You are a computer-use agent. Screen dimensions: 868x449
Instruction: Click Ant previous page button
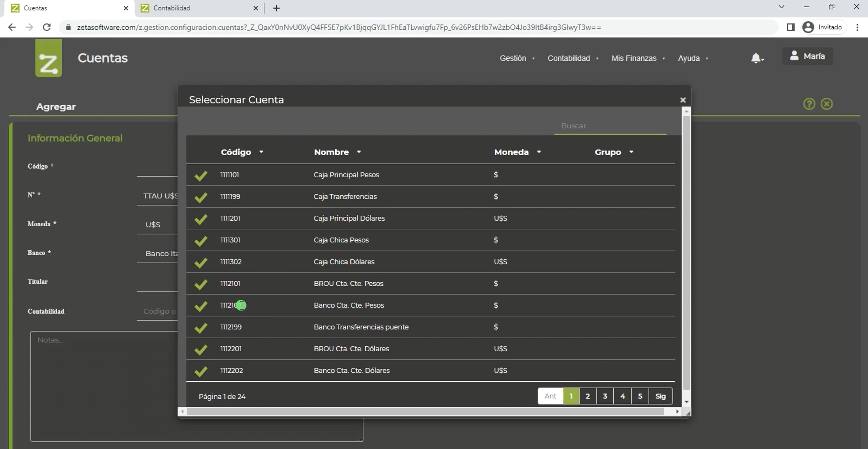550,396
